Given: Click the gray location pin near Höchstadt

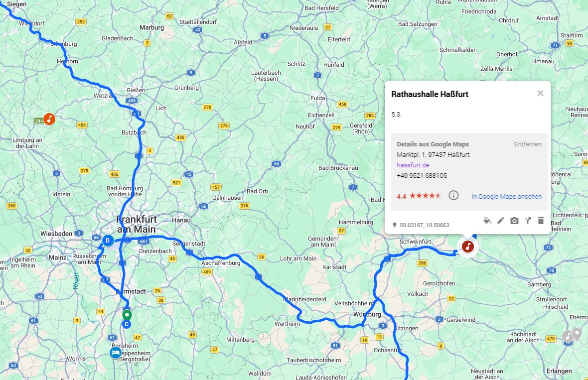Looking at the screenshot, I should tap(577, 334).
